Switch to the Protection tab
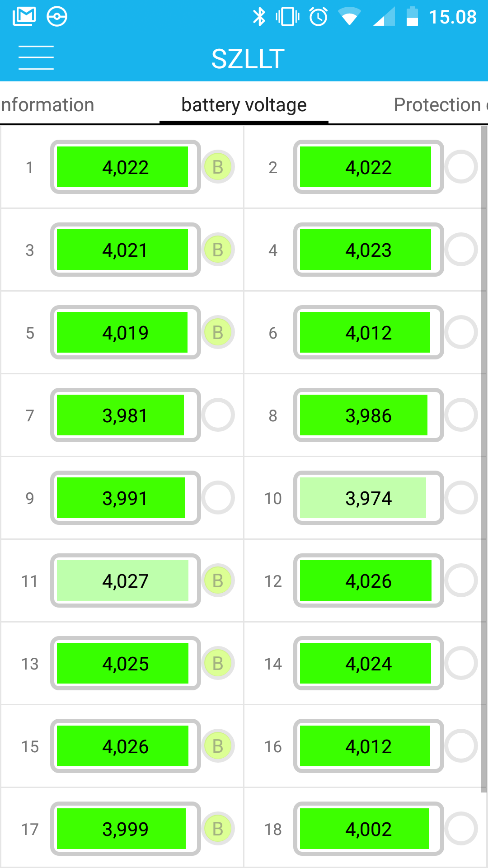488x868 pixels. [438, 105]
